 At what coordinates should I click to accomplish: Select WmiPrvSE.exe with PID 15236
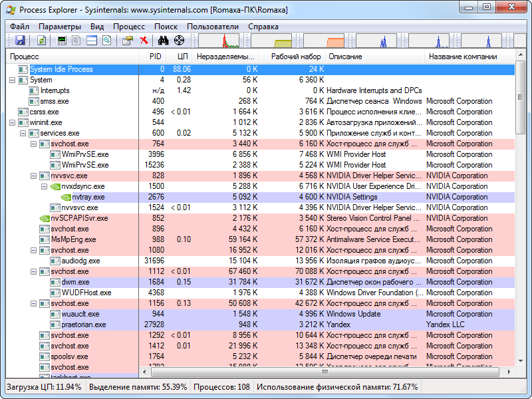[260, 165]
